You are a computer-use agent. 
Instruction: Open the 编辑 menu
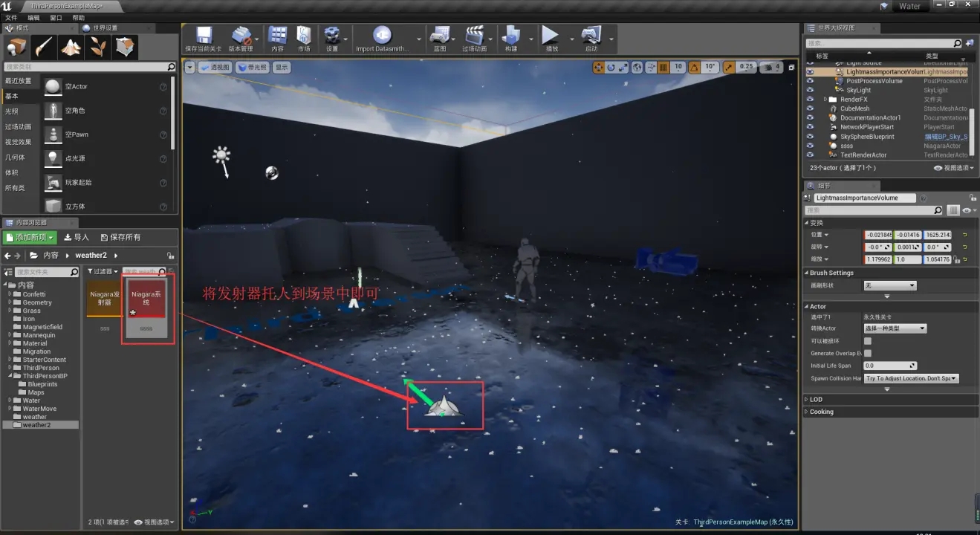33,17
